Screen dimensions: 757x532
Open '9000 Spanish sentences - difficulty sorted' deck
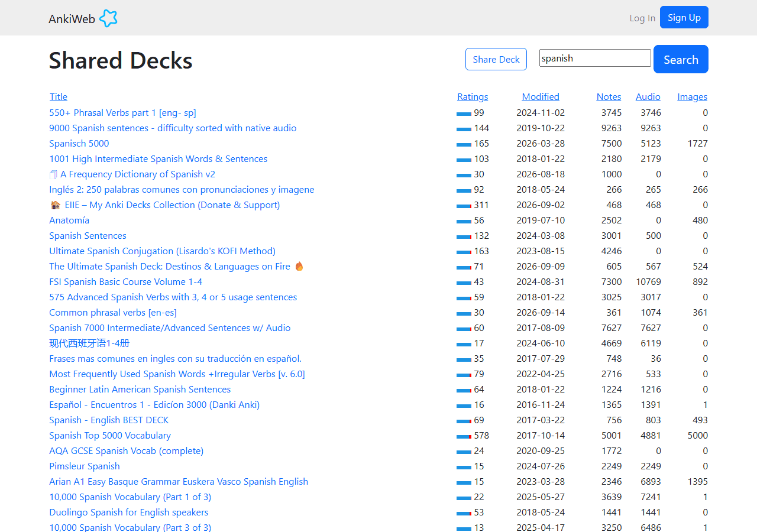[x=173, y=128]
